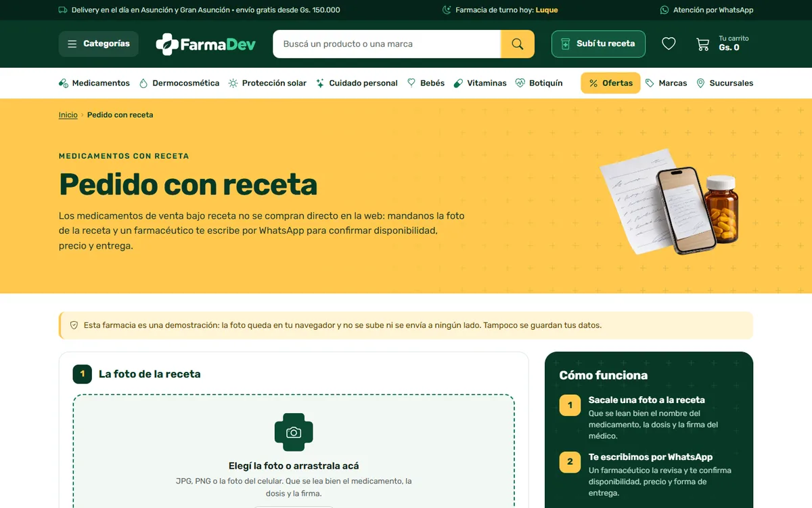The width and height of the screenshot is (812, 508).
Task: Click the pill icon beside Medicamentos
Action: pos(64,83)
